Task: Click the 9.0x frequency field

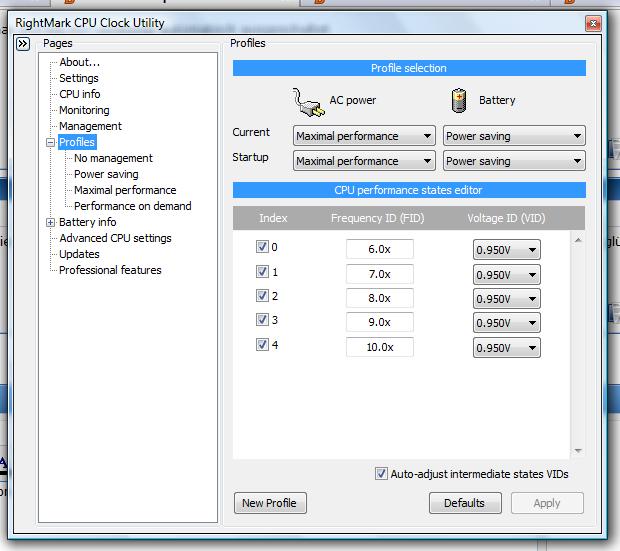Action: 380,322
